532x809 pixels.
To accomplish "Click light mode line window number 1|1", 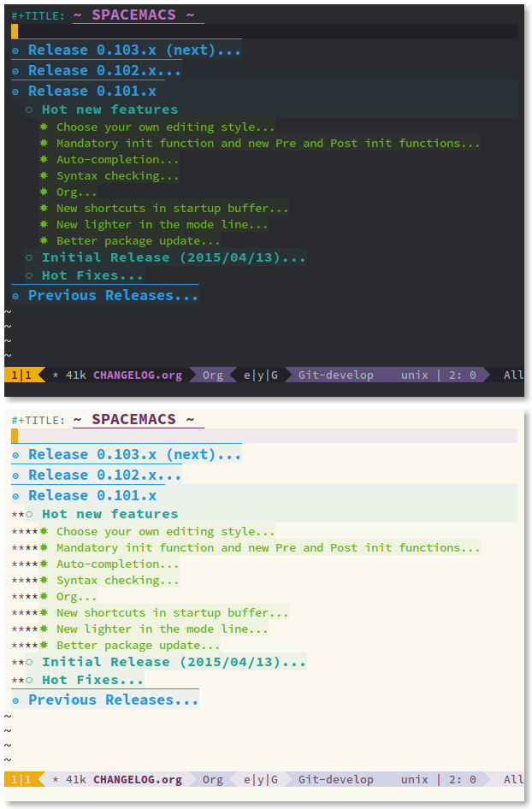I will click(x=21, y=780).
